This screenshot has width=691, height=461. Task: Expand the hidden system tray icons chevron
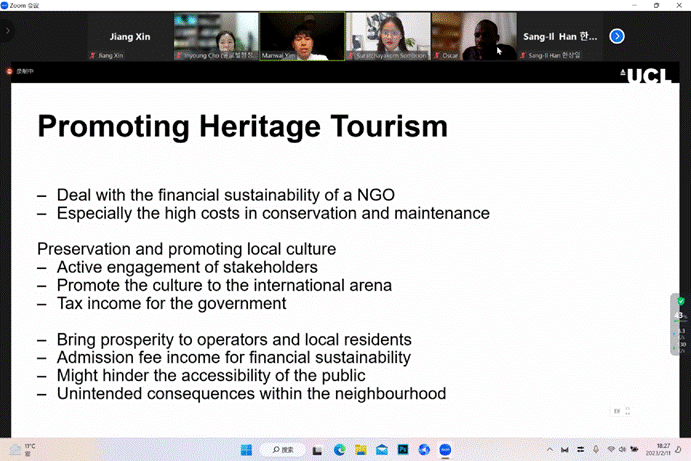549,450
